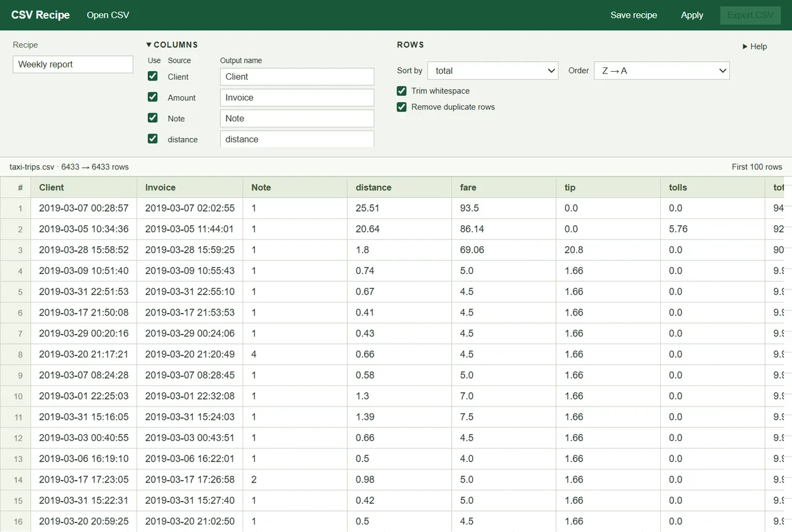Toggle Remove duplicate rows checkbox
The width and height of the screenshot is (792, 532).
click(x=402, y=107)
